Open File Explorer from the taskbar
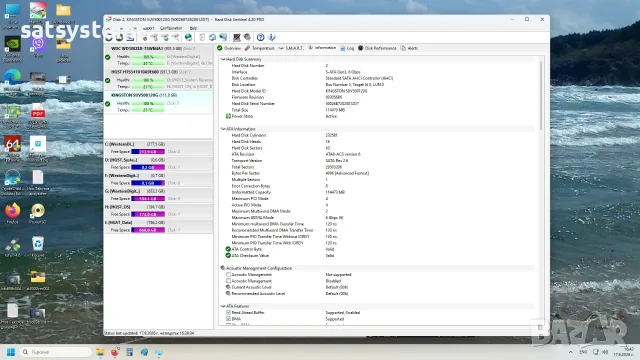This screenshot has width=640, height=360. click(x=100, y=352)
